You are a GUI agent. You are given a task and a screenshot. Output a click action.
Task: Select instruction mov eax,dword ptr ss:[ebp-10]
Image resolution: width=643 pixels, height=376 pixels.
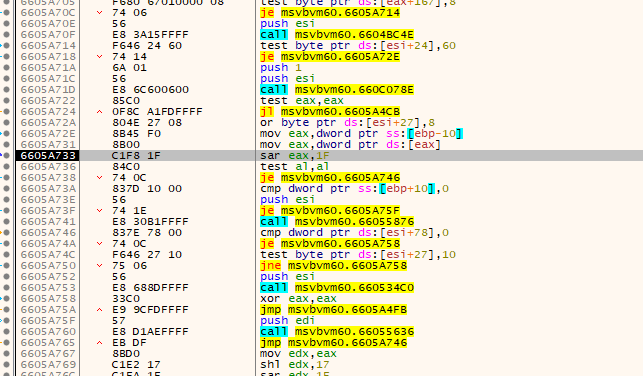(x=362, y=134)
